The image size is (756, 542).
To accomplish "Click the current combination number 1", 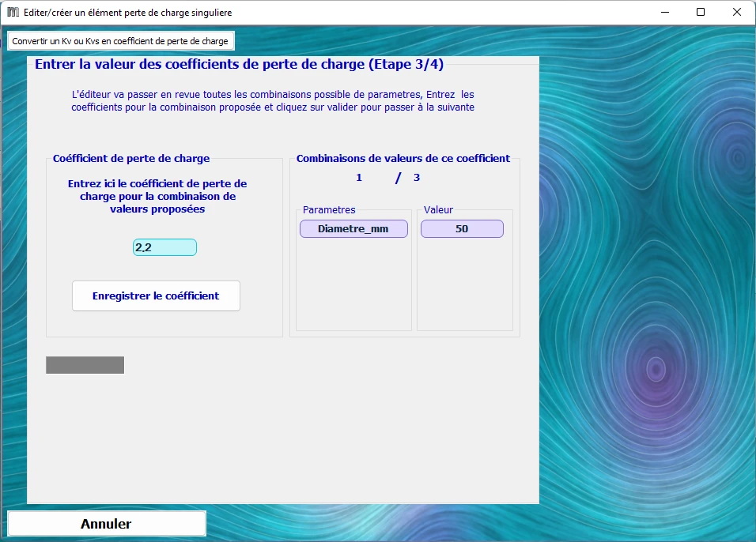I will [x=359, y=178].
